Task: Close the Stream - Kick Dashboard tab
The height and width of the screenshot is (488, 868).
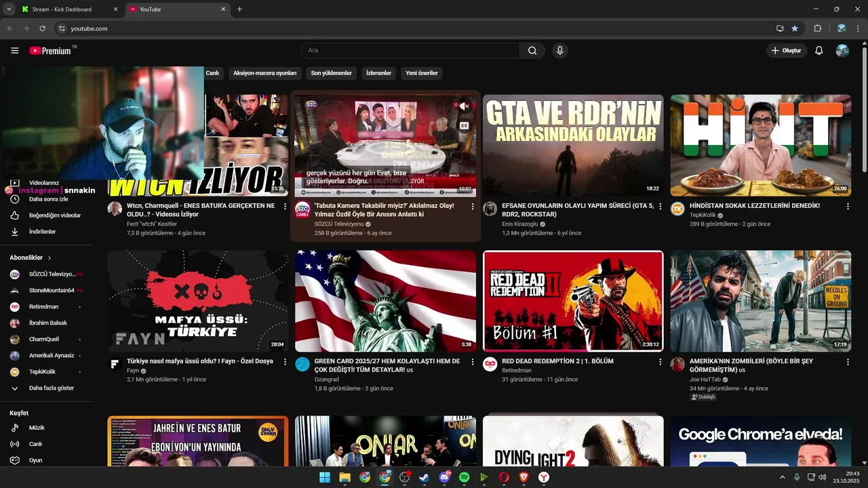Action: click(x=115, y=9)
